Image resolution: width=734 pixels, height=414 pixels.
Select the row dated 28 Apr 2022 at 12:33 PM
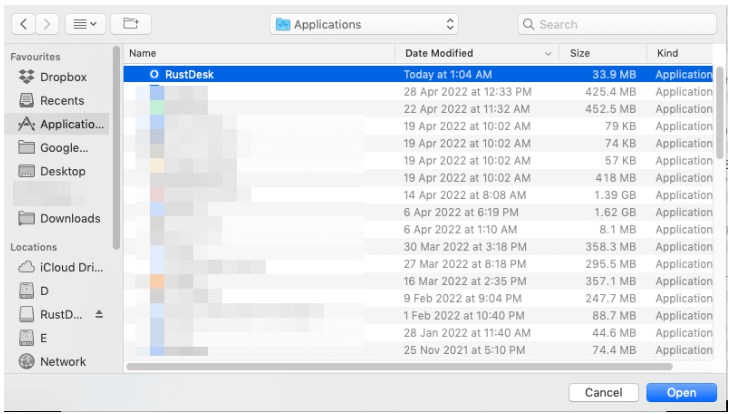pyautogui.click(x=418, y=92)
